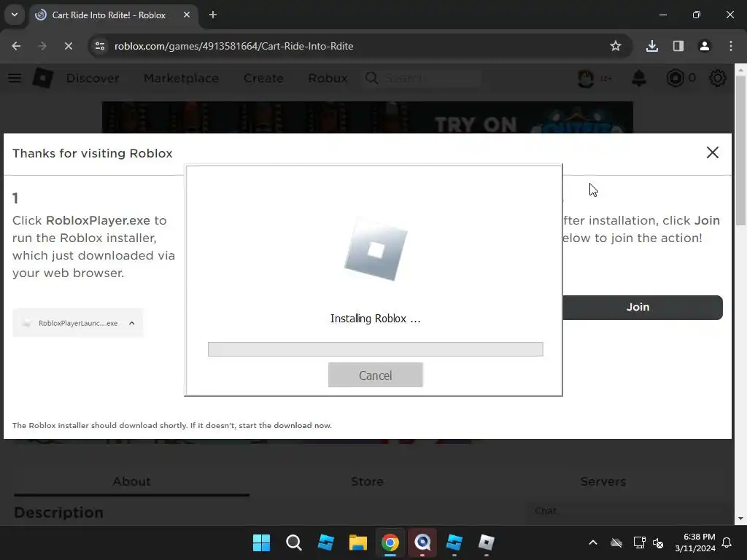
Task: Click the TRY ON banner advertisement
Action: point(368,117)
